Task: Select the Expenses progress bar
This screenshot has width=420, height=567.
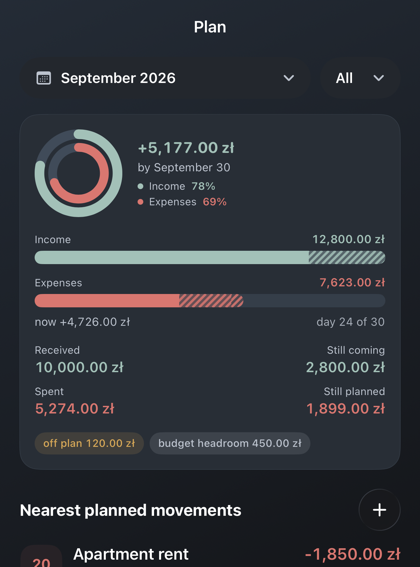Action: coord(210,300)
